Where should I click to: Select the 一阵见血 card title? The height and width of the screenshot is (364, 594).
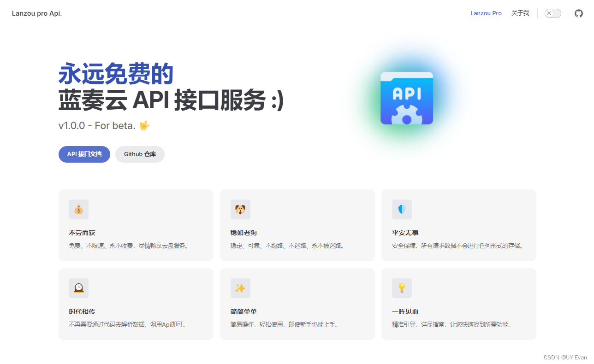pos(405,312)
